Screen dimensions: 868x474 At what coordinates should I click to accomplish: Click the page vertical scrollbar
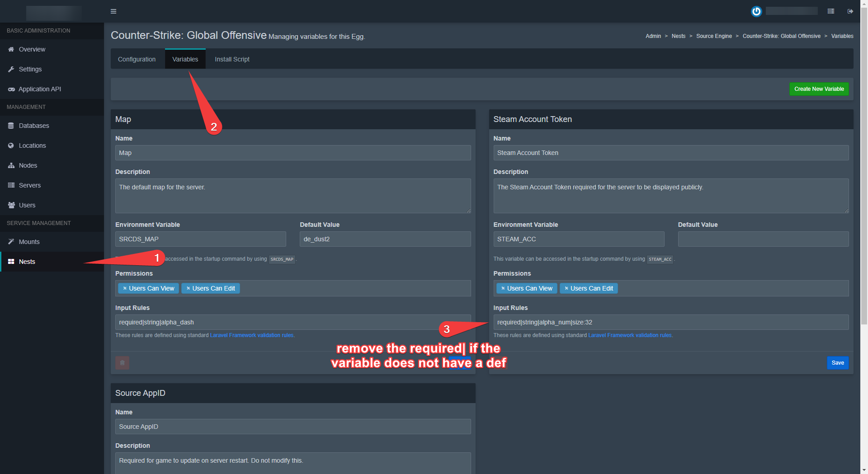[x=864, y=181]
